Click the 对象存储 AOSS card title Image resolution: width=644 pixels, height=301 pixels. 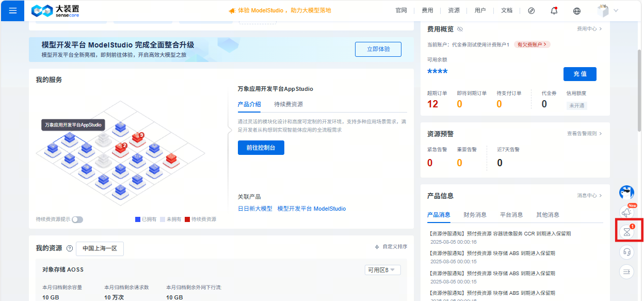(63, 270)
